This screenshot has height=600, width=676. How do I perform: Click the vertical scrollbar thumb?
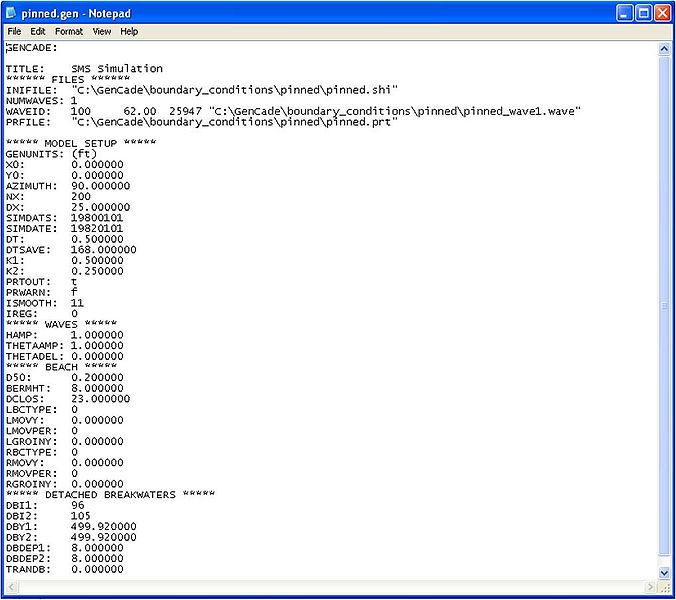click(x=664, y=306)
